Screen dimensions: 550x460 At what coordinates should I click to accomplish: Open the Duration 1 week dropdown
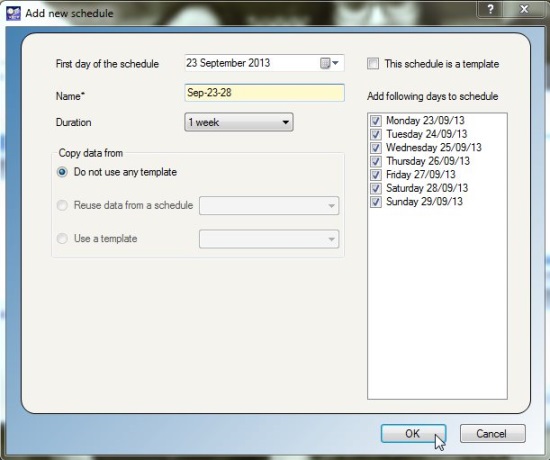(239, 122)
